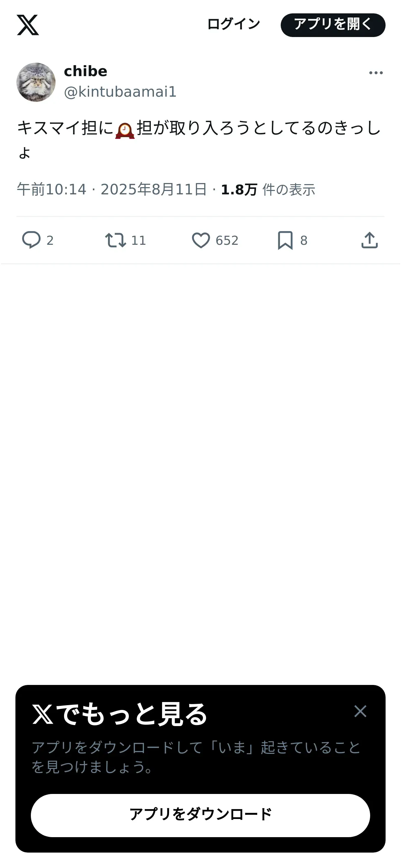Click the X logo in the header
This screenshot has height=868, width=401.
pos(28,25)
